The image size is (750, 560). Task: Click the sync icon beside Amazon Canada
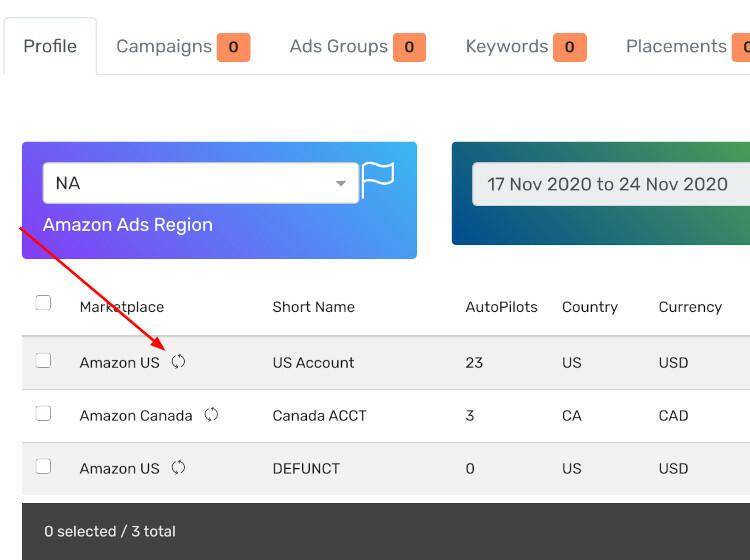211,415
